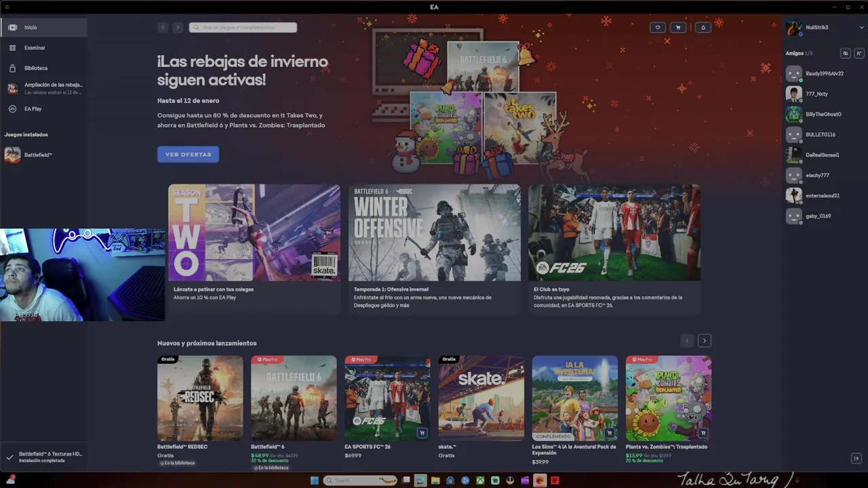This screenshot has height=488, width=868.
Task: Open DaRealSensei1 friend entry
Action: (x=824, y=155)
